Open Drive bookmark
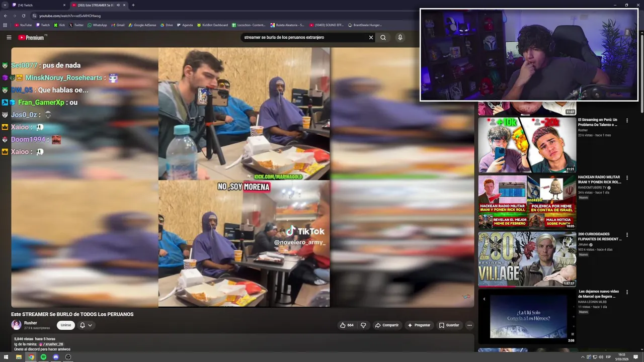The height and width of the screenshot is (362, 644). point(166,25)
